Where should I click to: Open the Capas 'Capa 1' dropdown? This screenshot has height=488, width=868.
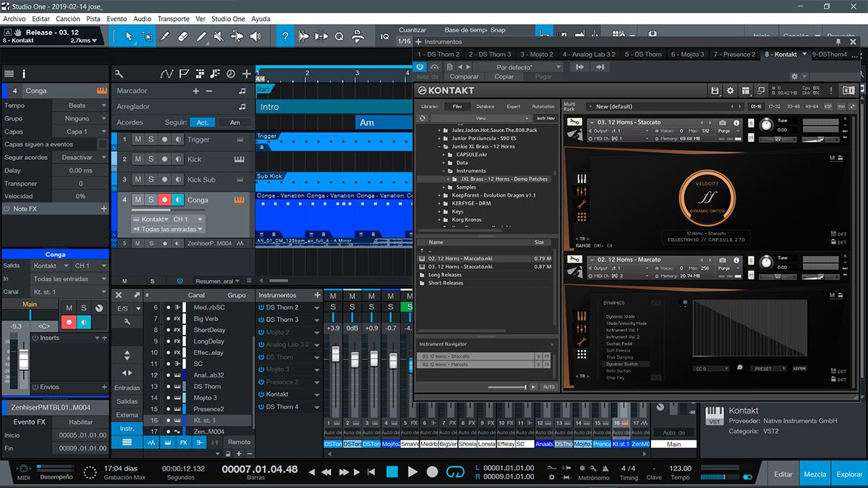(x=80, y=132)
